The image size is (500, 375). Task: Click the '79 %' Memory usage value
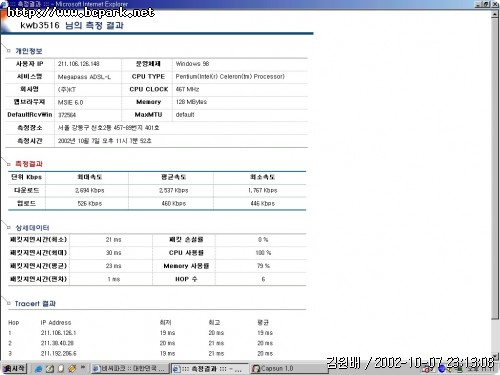[263, 266]
